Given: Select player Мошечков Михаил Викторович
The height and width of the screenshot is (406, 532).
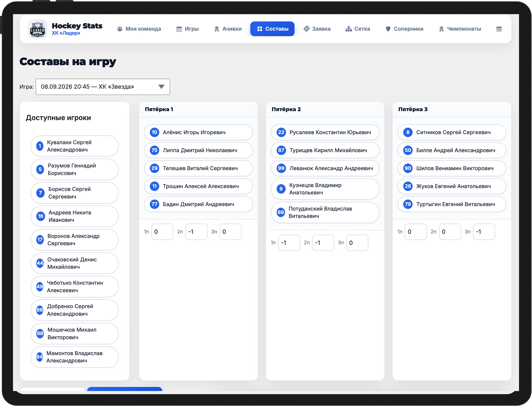Looking at the screenshot, I should [x=74, y=333].
